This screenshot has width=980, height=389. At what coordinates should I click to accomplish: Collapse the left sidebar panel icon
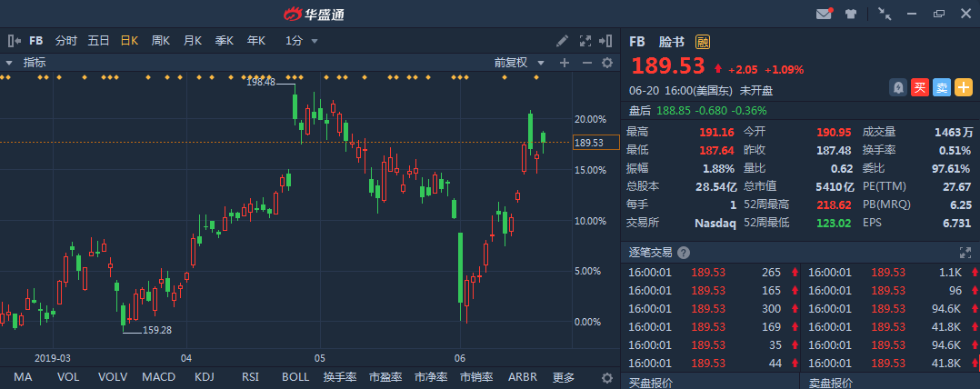coord(15,41)
